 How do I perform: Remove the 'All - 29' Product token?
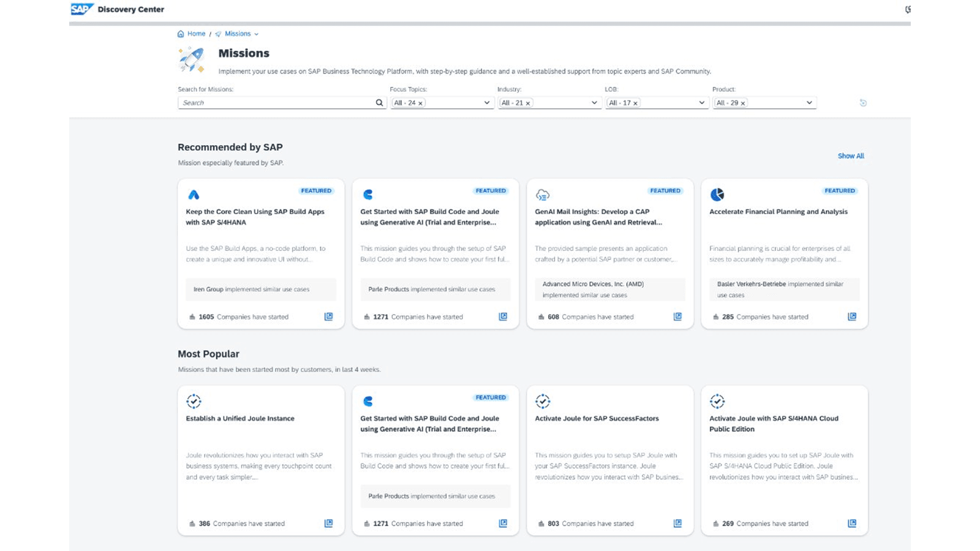(743, 103)
